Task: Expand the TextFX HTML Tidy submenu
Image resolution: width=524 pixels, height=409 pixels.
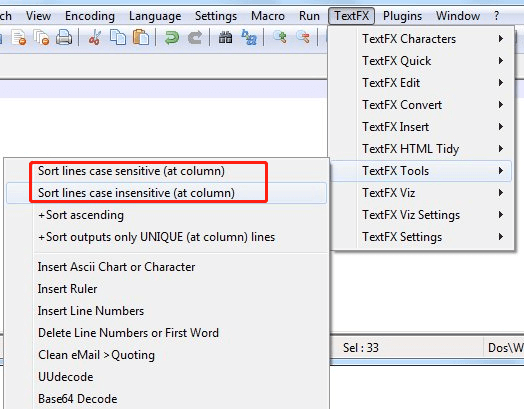Action: point(422,149)
